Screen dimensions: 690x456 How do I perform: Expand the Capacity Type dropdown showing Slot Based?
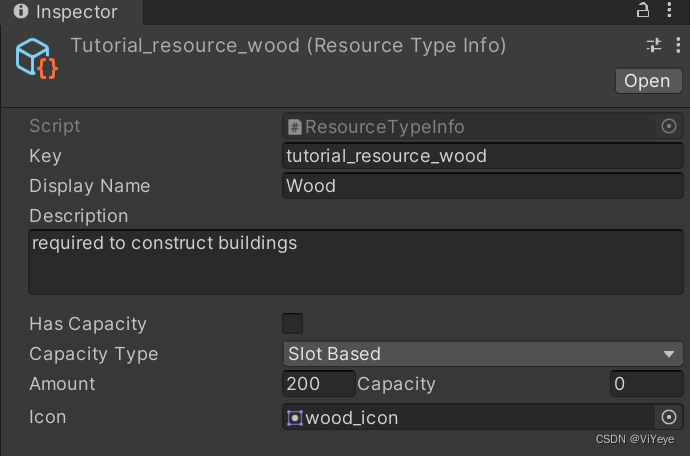(483, 354)
